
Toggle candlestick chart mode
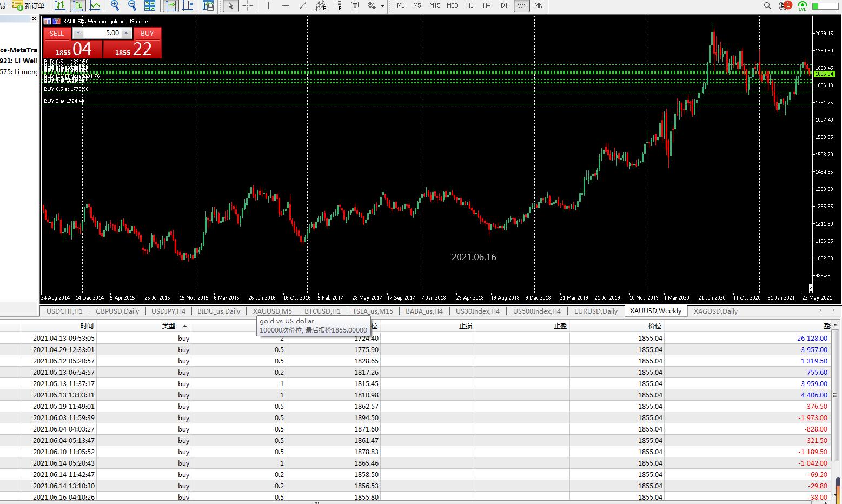(78, 6)
